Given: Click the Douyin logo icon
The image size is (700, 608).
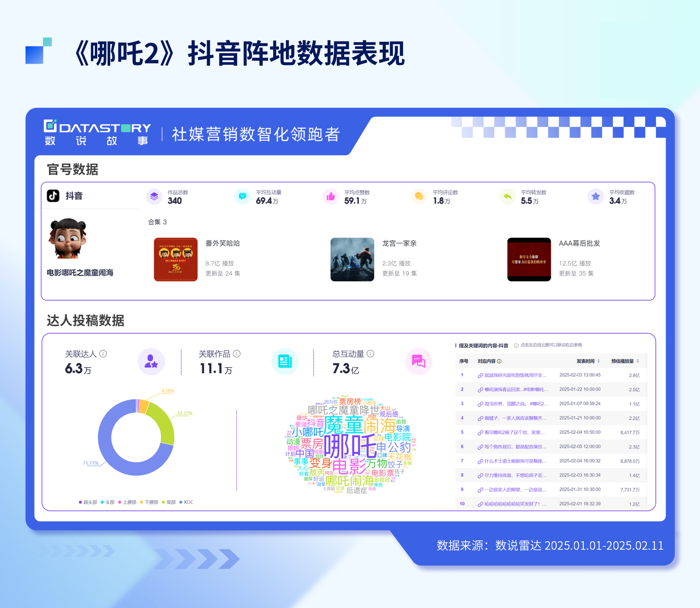Looking at the screenshot, I should (53, 196).
